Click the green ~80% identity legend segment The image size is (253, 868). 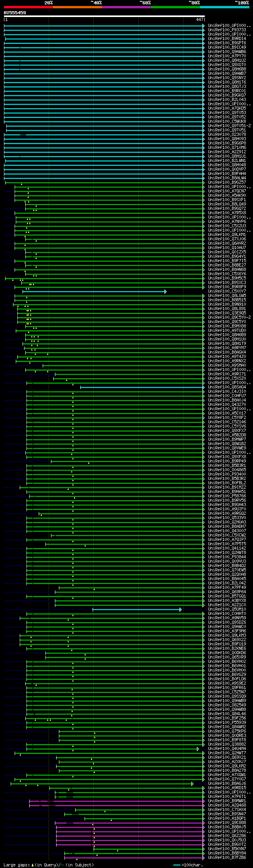176,7
